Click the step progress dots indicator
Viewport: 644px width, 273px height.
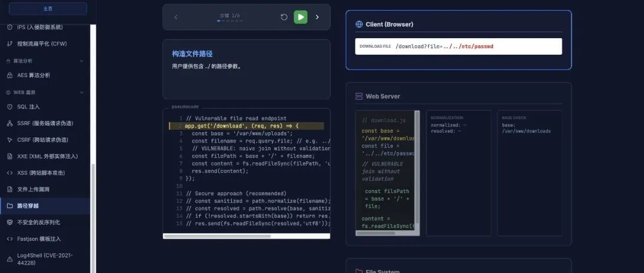click(x=230, y=20)
